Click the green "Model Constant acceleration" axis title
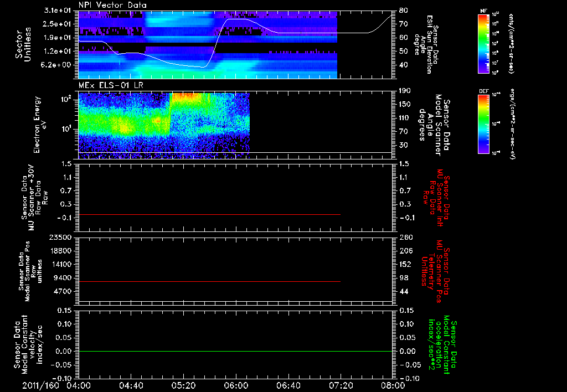Viewport: 567px width, 392px height. point(442,345)
